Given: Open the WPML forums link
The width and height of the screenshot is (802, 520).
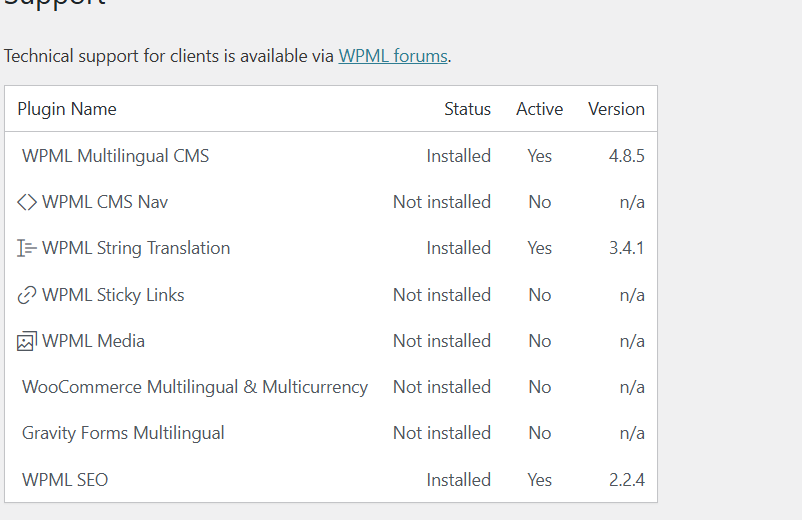Looking at the screenshot, I should (x=393, y=56).
